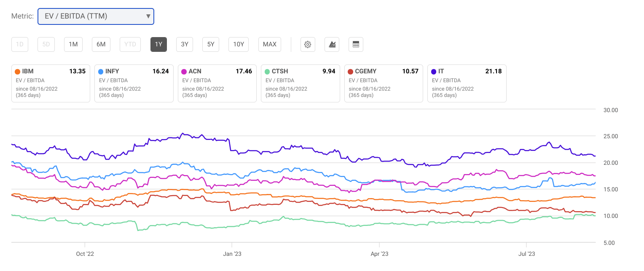Click the Oct '22 axis label
Image resolution: width=644 pixels, height=271 pixels.
(85, 254)
